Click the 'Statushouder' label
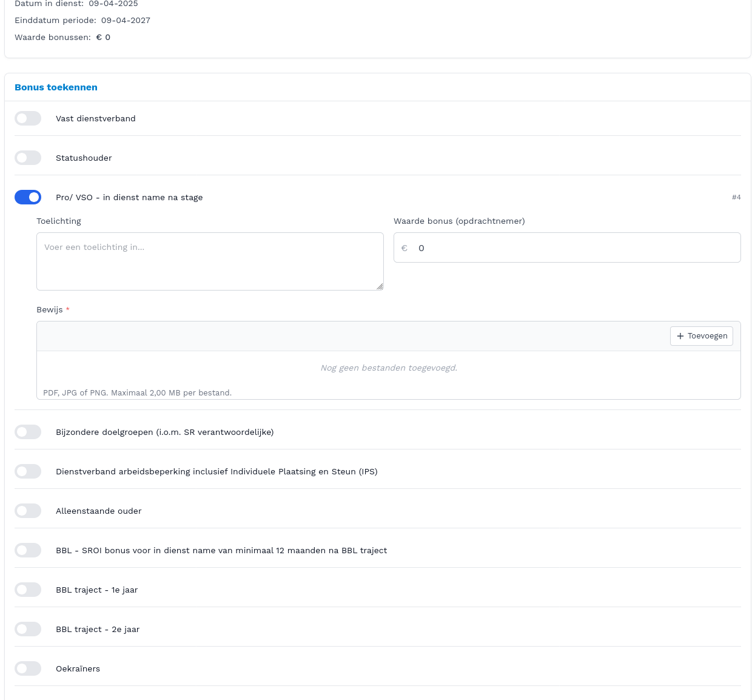Image resolution: width=755 pixels, height=700 pixels. point(84,158)
